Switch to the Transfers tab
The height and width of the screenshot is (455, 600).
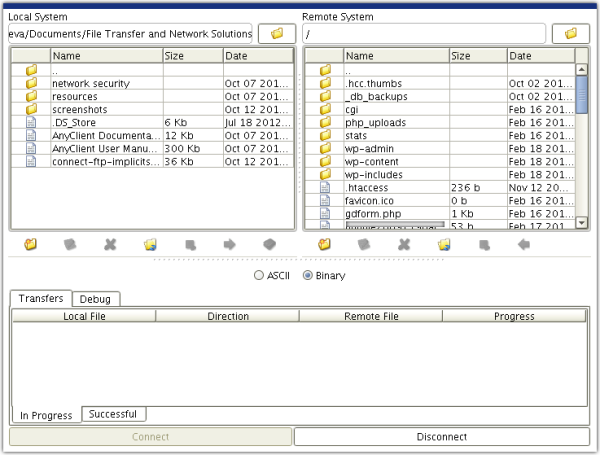tap(41, 298)
